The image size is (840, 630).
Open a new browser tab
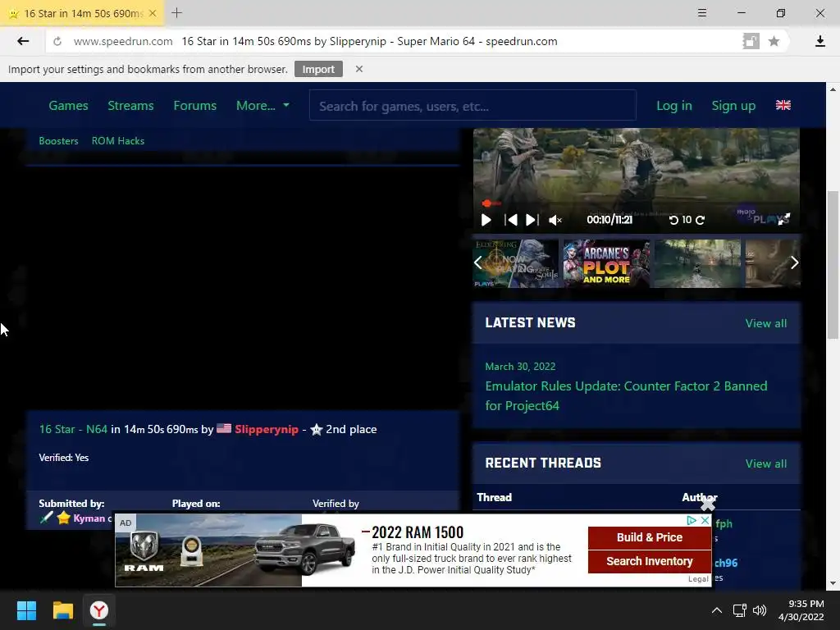(x=177, y=13)
